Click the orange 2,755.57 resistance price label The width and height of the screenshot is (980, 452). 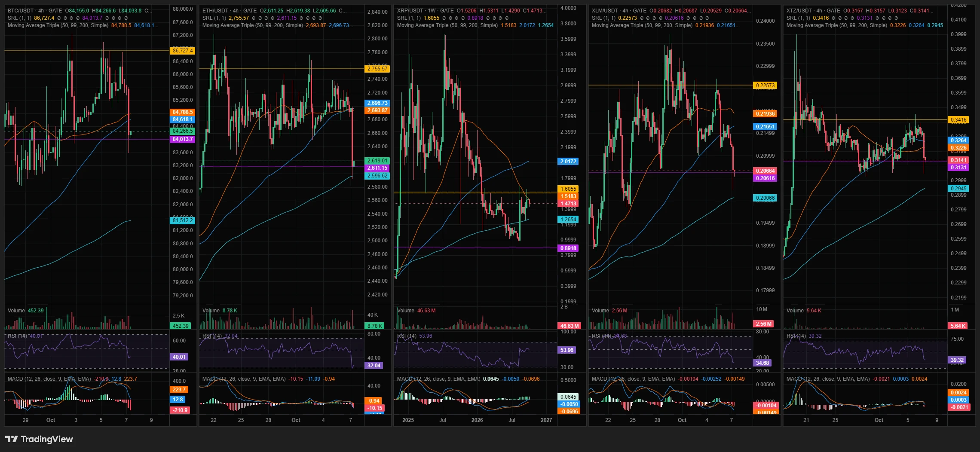377,69
